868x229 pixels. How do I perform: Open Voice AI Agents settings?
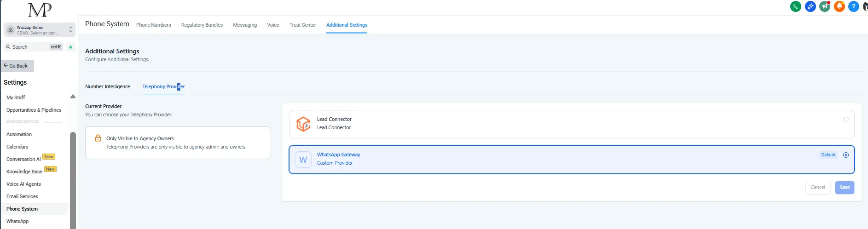pos(23,184)
